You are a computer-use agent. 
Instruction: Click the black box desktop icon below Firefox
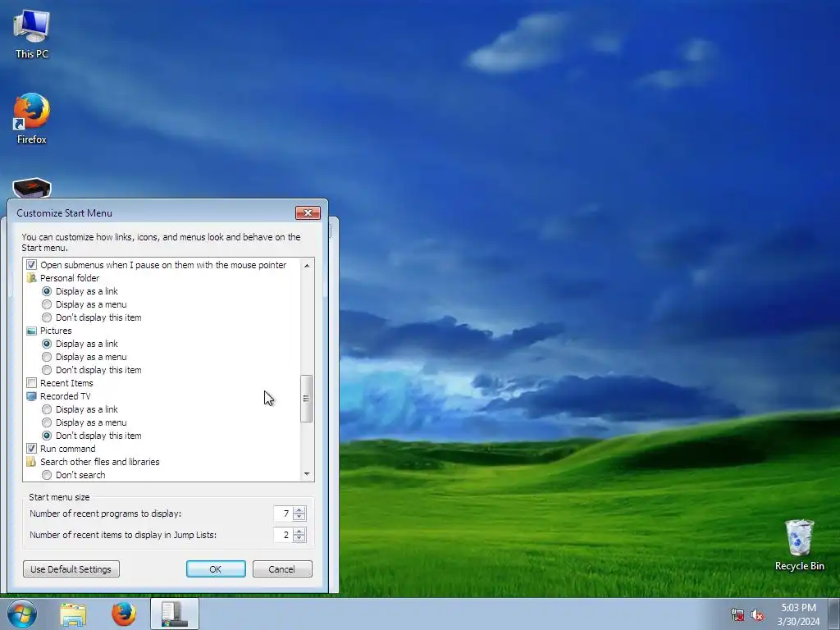point(32,188)
